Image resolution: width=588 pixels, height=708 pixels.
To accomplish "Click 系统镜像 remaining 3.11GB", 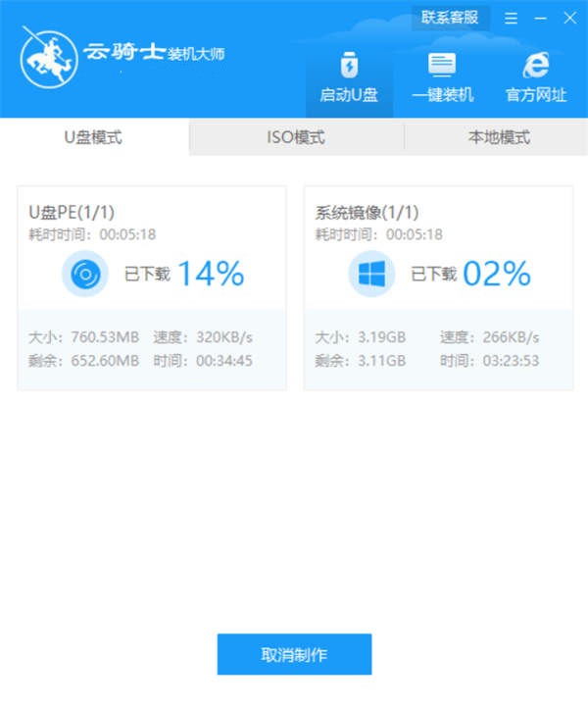I will coord(382,361).
